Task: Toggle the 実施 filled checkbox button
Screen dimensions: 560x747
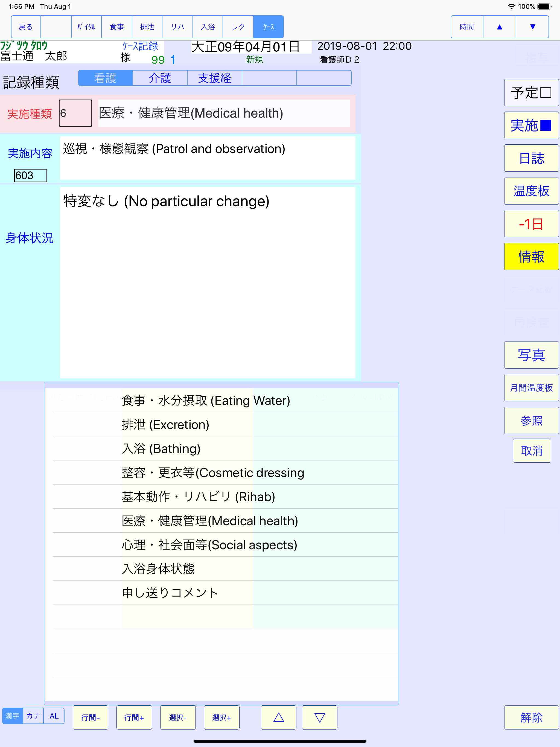Action: (531, 125)
